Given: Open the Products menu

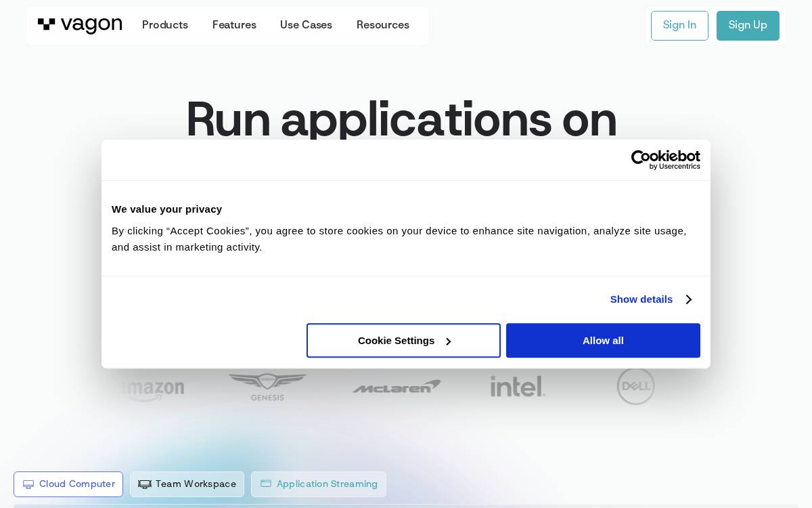Looking at the screenshot, I should [x=165, y=25].
